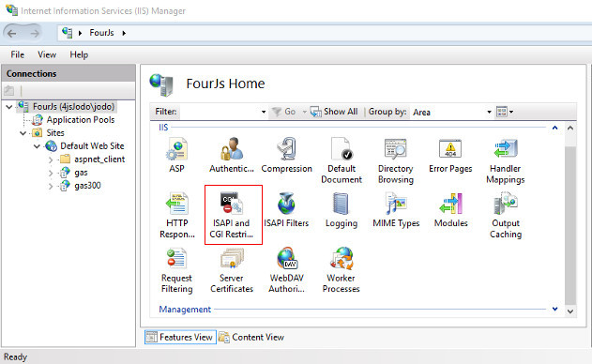Open the Server Certificates feature
The height and width of the screenshot is (364, 592).
point(232,270)
